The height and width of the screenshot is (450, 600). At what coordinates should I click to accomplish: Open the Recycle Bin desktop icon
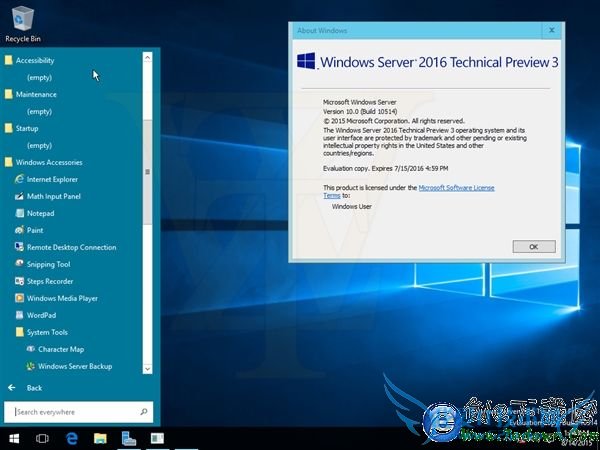tap(23, 25)
